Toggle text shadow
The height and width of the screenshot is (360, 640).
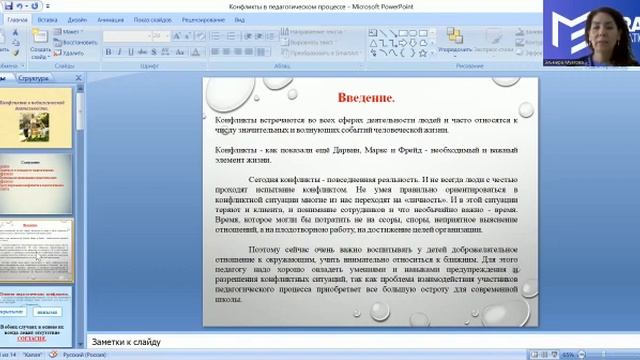[153, 52]
